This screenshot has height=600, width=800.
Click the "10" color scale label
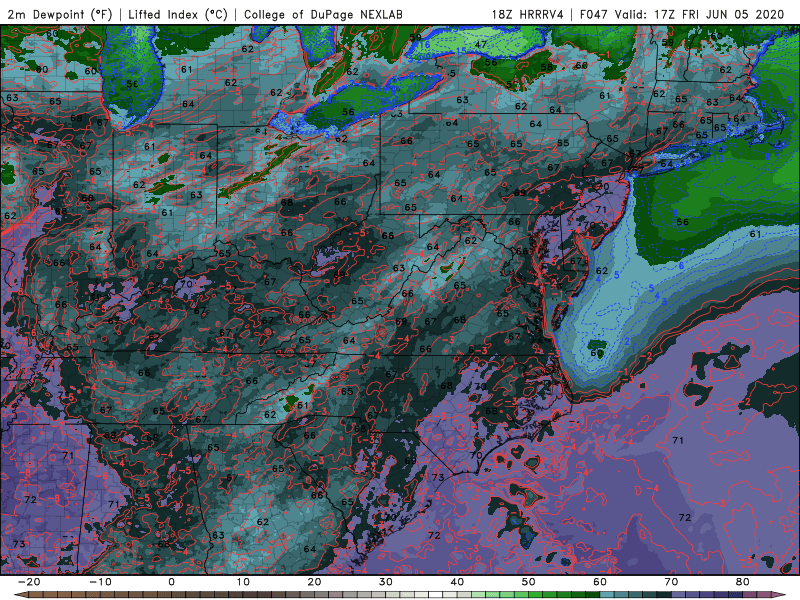coord(243,582)
